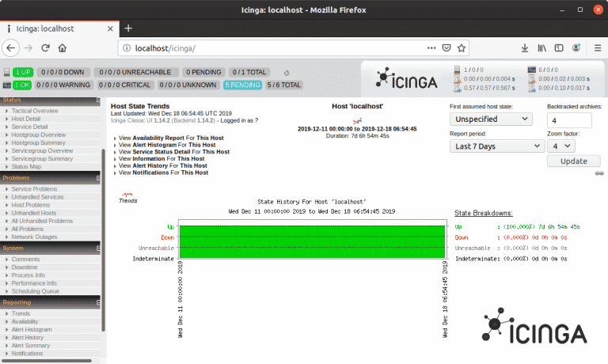The height and width of the screenshot is (364, 608).
Task: Click the 1 UP hosts status badge
Action: [x=23, y=72]
